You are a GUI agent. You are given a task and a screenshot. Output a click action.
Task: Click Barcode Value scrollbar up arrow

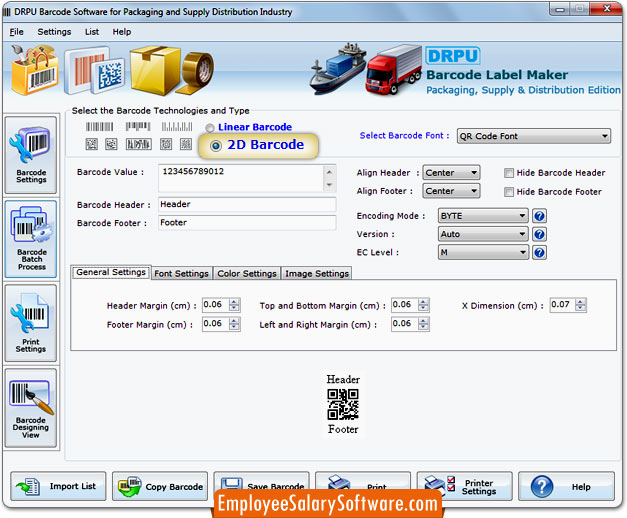click(329, 172)
